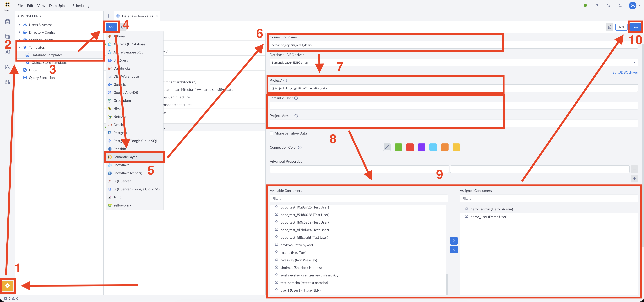Click the Connection Color info icon
The image size is (644, 302).
[300, 147]
